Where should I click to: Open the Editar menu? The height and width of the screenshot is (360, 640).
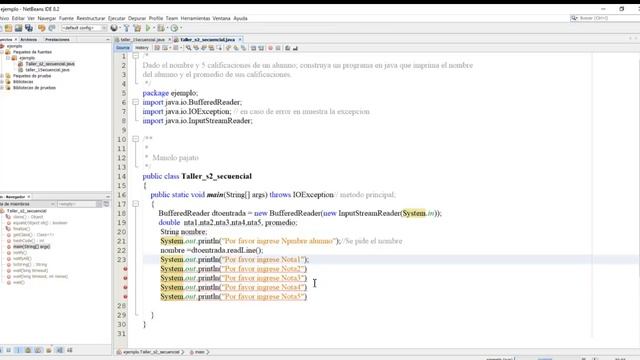(18, 18)
